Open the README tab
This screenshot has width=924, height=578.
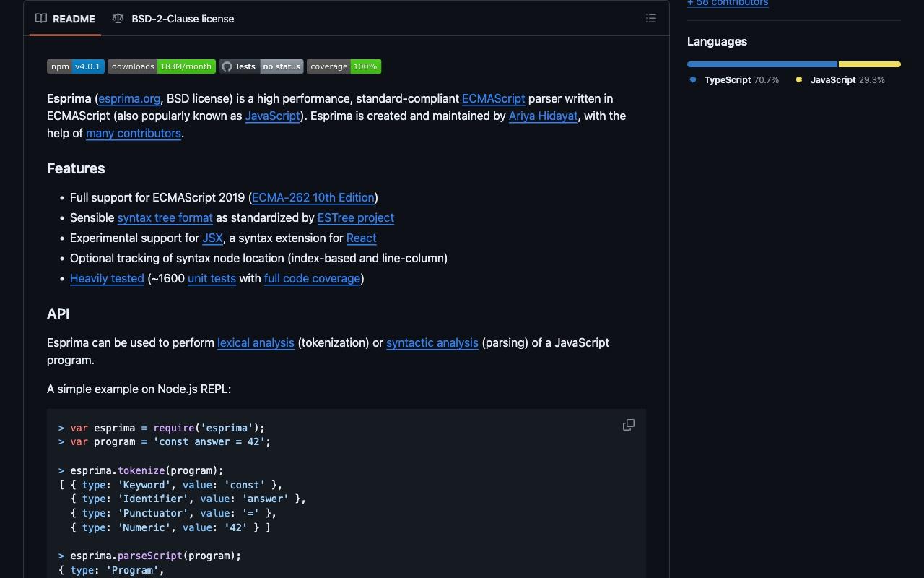point(66,19)
